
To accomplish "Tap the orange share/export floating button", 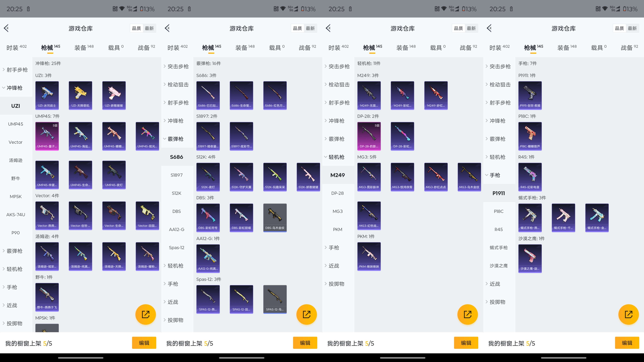I will 145,314.
